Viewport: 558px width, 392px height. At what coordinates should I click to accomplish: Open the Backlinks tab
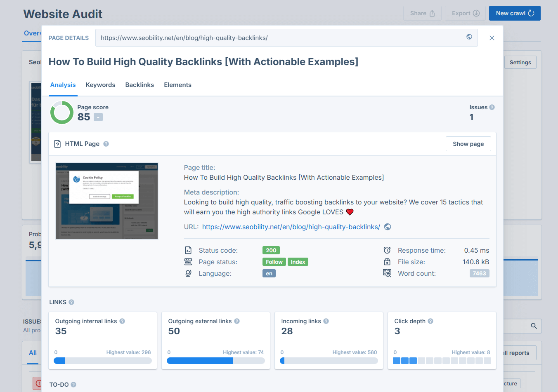[x=139, y=85]
